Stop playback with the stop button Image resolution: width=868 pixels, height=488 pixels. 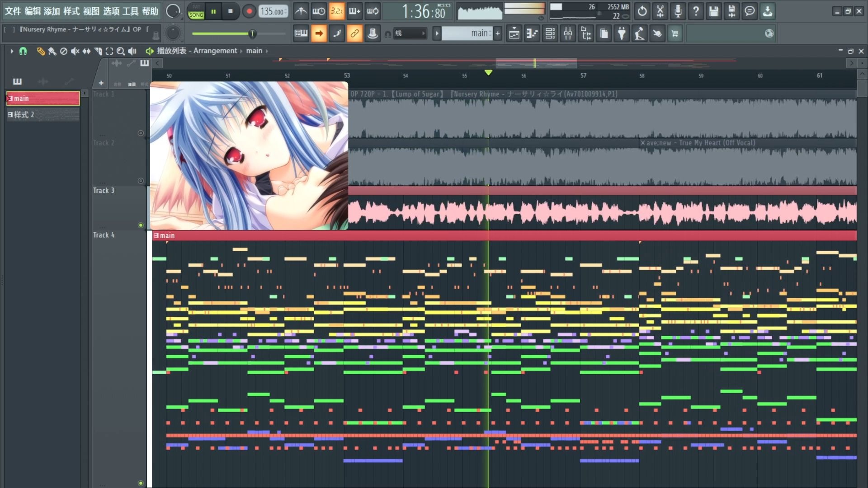pyautogui.click(x=231, y=11)
